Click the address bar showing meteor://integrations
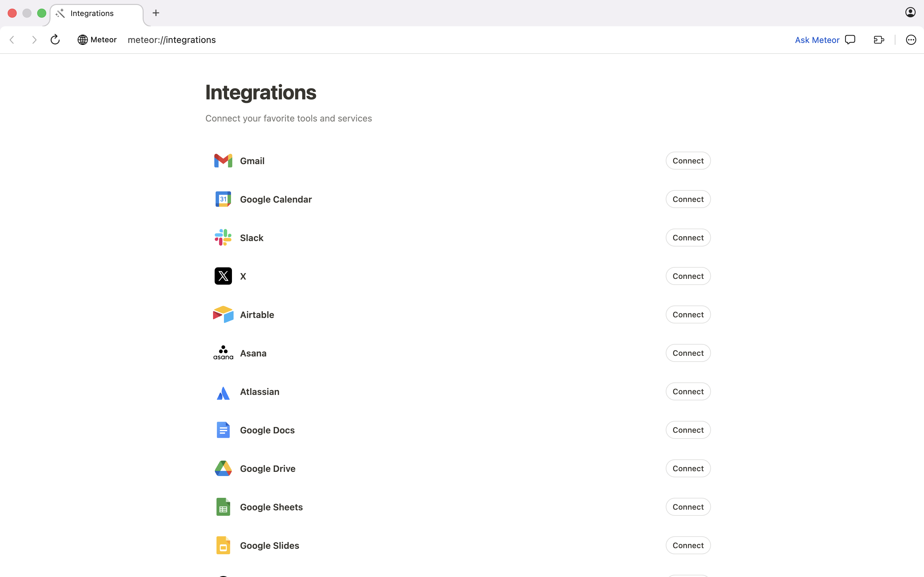Viewport: 924px width, 577px height. (171, 39)
